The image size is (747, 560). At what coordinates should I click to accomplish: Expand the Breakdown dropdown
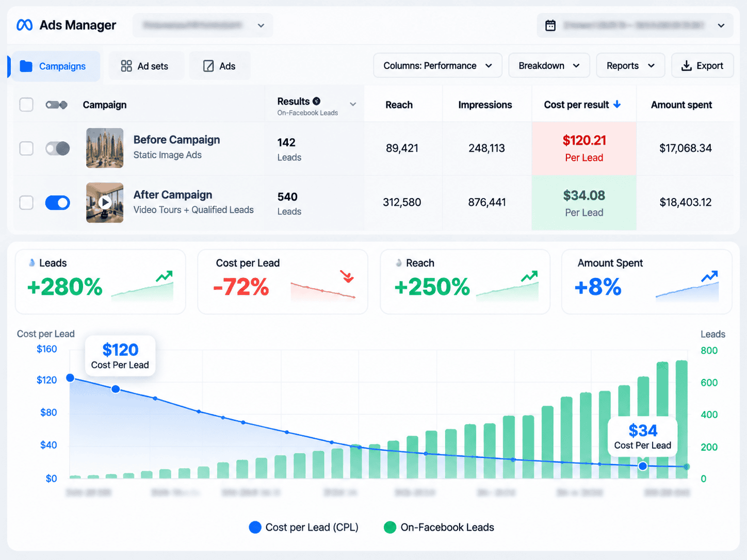click(x=549, y=65)
